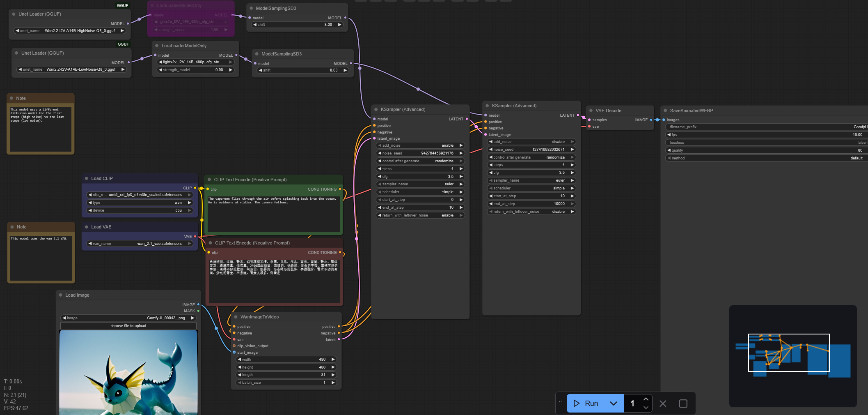
Task: Decrease height 480 in WanImageToVideo
Action: (x=239, y=367)
